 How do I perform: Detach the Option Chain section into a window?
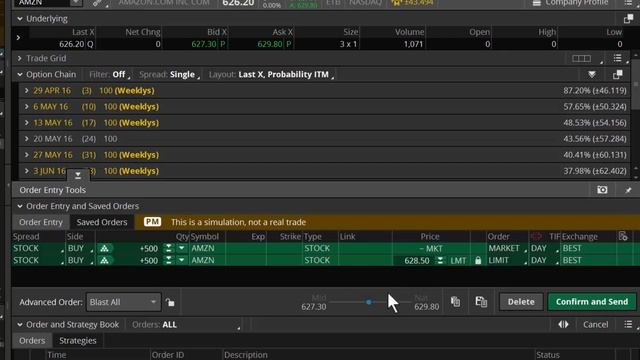pos(618,74)
